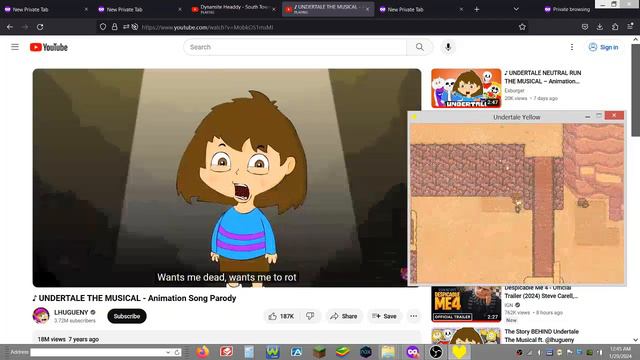Open Undertale Neutral Run The Musical title
This screenshot has height=360, width=640.
543,77
